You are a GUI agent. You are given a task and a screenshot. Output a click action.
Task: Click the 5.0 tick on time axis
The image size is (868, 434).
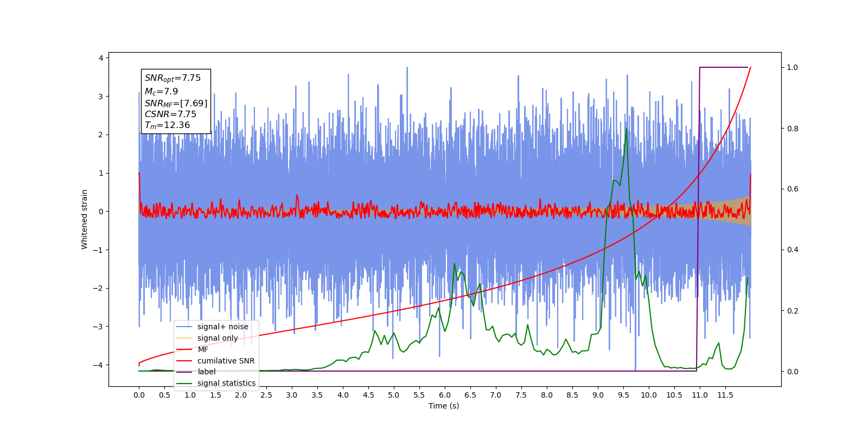394,395
